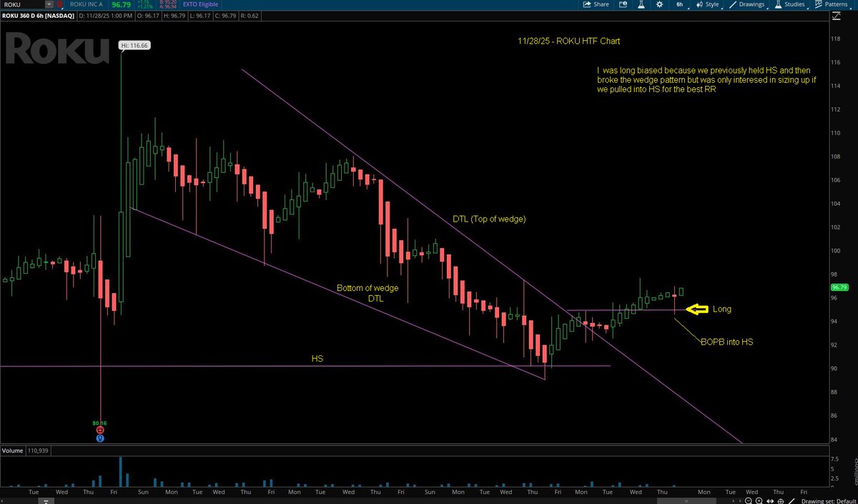This screenshot has width=858, height=504.
Task: Click the blue dividend marker icon
Action: (x=100, y=438)
